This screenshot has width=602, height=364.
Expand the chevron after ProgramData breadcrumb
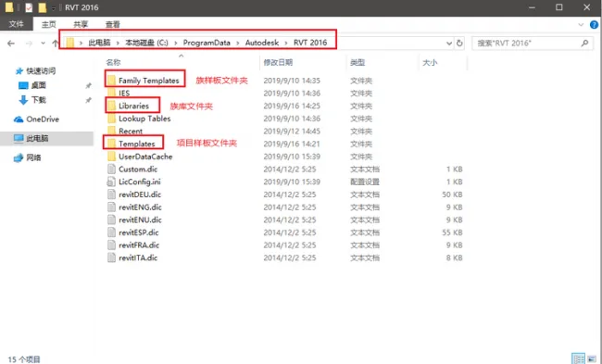237,43
